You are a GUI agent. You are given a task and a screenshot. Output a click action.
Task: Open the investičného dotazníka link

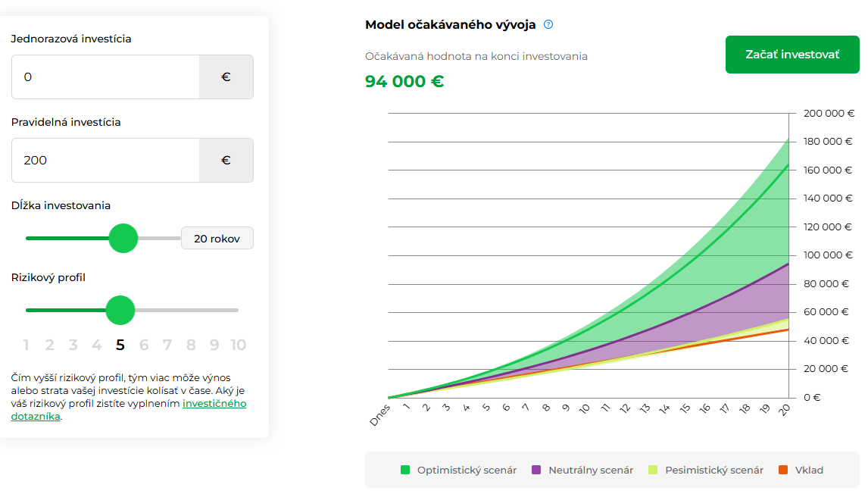pos(214,404)
